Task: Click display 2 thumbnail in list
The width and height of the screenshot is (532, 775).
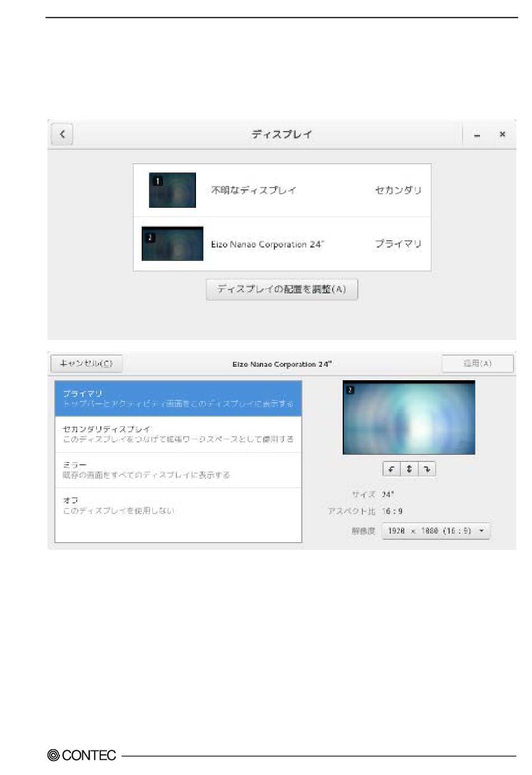Action: click(x=172, y=244)
